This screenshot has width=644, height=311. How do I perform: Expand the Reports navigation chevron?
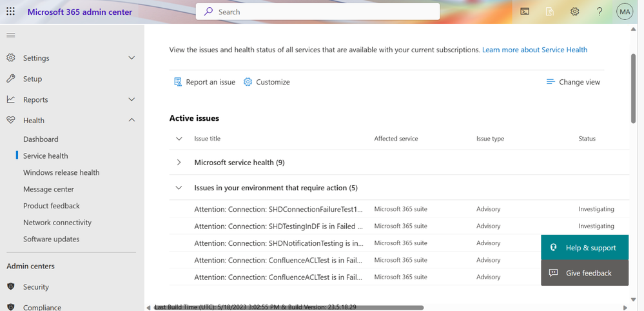coord(132,99)
